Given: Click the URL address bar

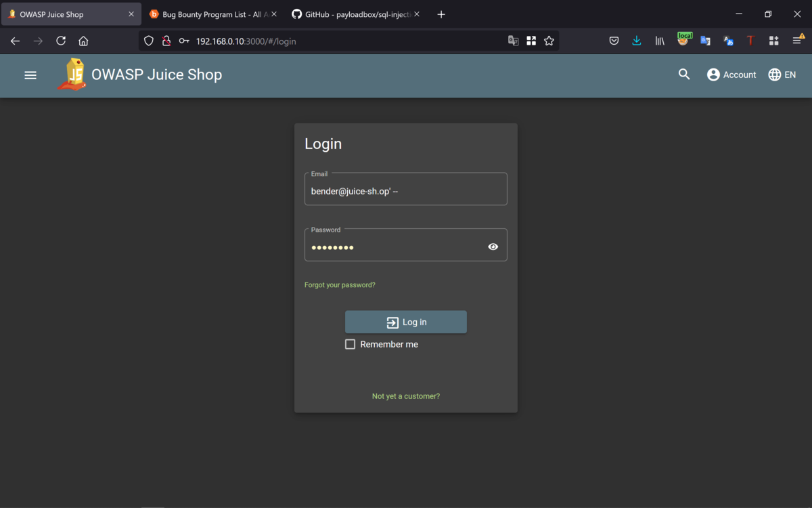Looking at the screenshot, I should coord(348,41).
